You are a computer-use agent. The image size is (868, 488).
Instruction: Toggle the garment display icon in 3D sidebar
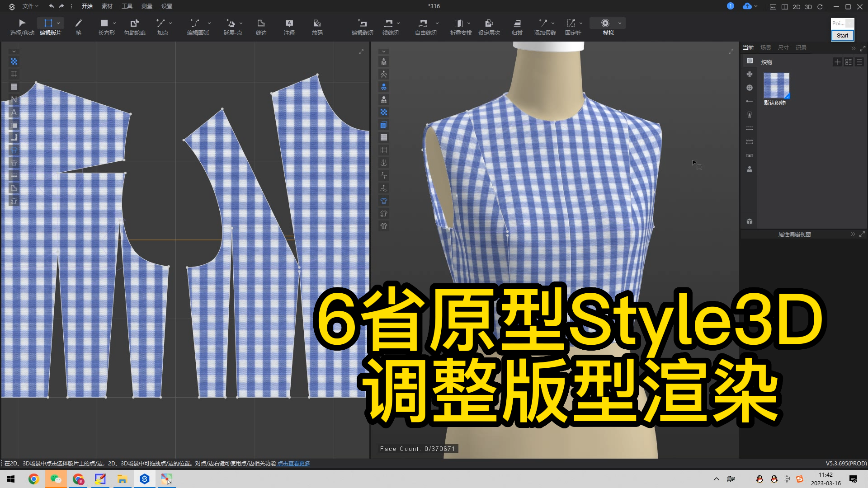pyautogui.click(x=384, y=201)
